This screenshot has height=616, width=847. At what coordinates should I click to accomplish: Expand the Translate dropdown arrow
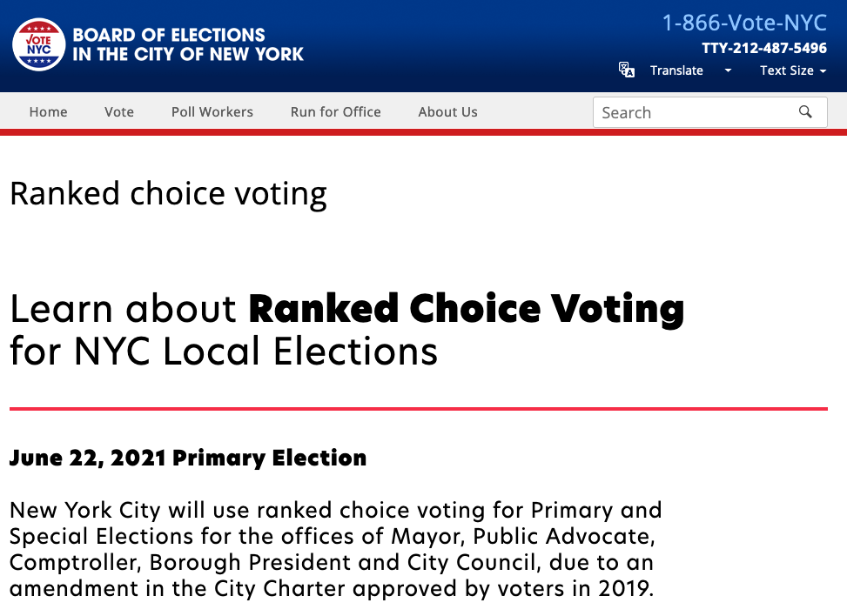pyautogui.click(x=728, y=70)
